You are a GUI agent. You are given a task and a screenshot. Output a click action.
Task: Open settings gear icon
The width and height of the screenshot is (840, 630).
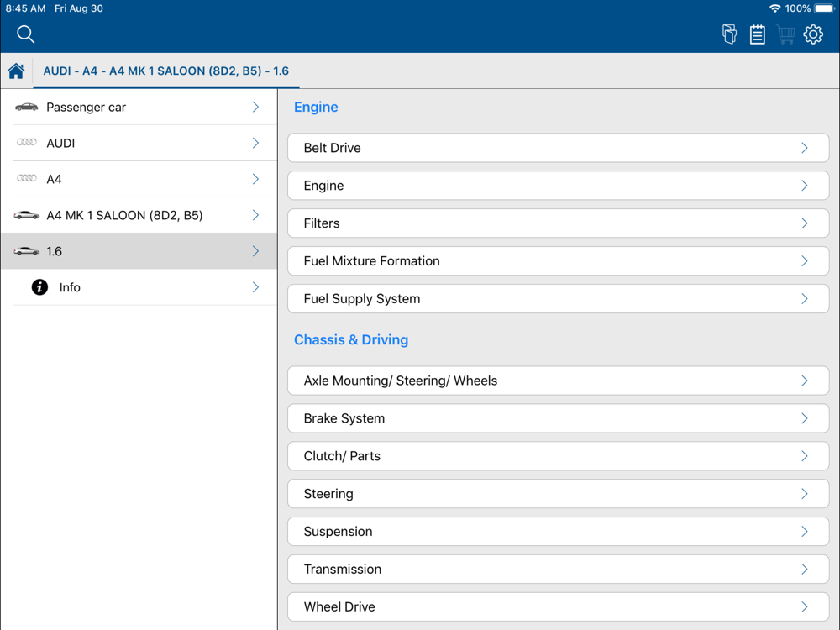(813, 34)
